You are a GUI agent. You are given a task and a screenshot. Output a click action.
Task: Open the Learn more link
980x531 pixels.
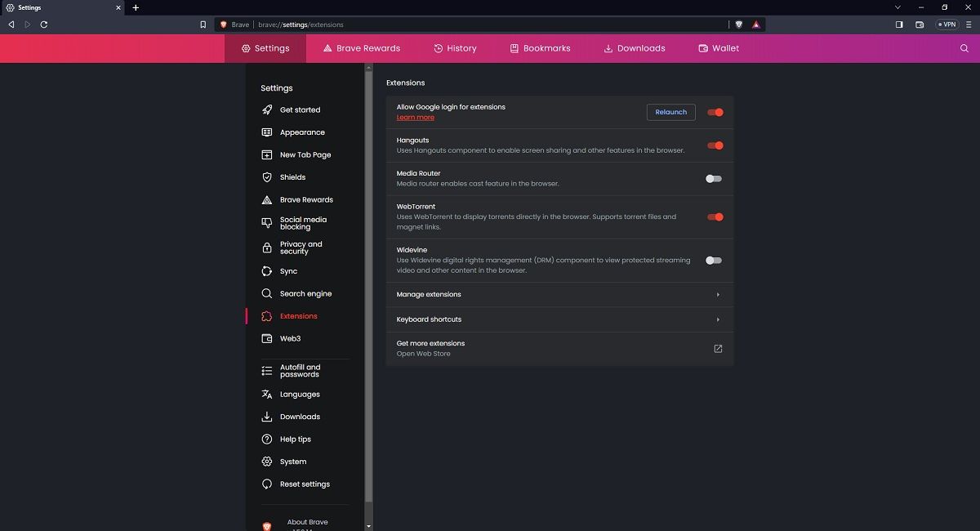pos(415,117)
